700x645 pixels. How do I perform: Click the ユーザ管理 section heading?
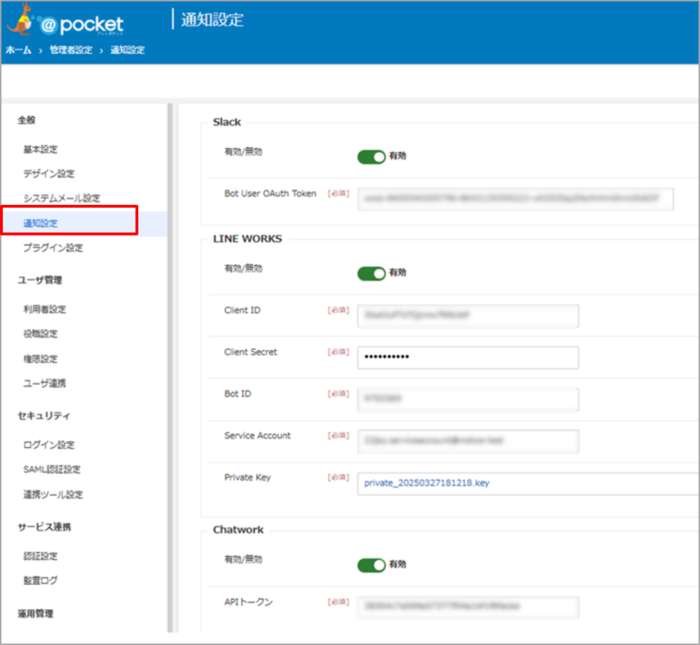40,280
